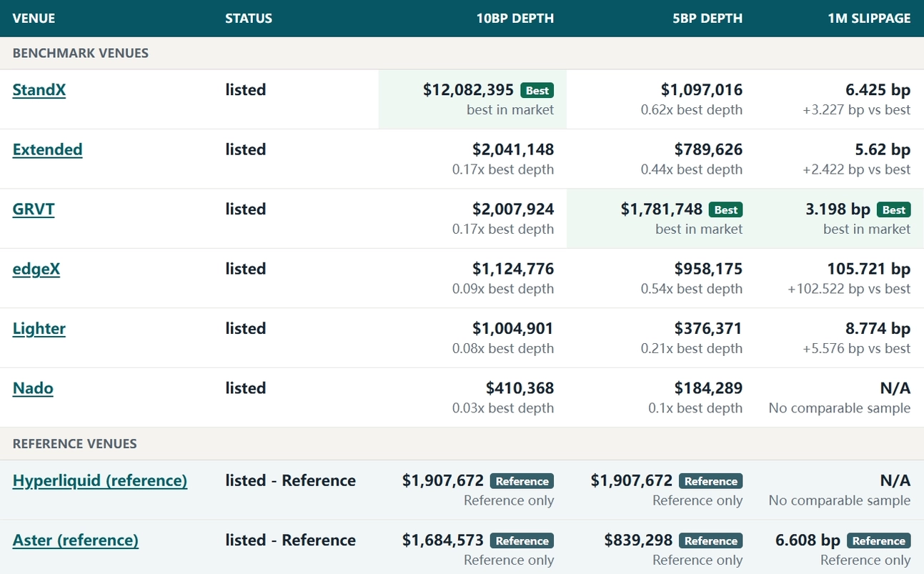The height and width of the screenshot is (574, 924).
Task: Open the Extended venue link
Action: point(47,149)
